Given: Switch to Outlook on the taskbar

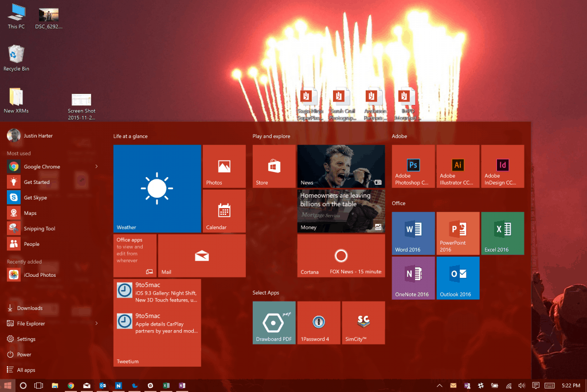Looking at the screenshot, I should (x=103, y=386).
